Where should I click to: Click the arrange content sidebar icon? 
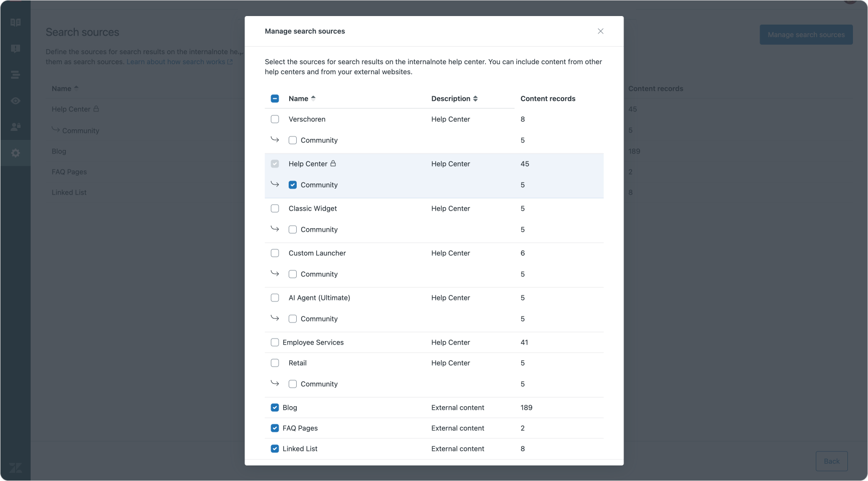point(16,75)
